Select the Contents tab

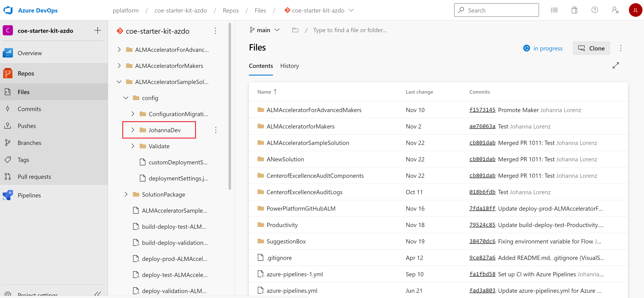261,65
